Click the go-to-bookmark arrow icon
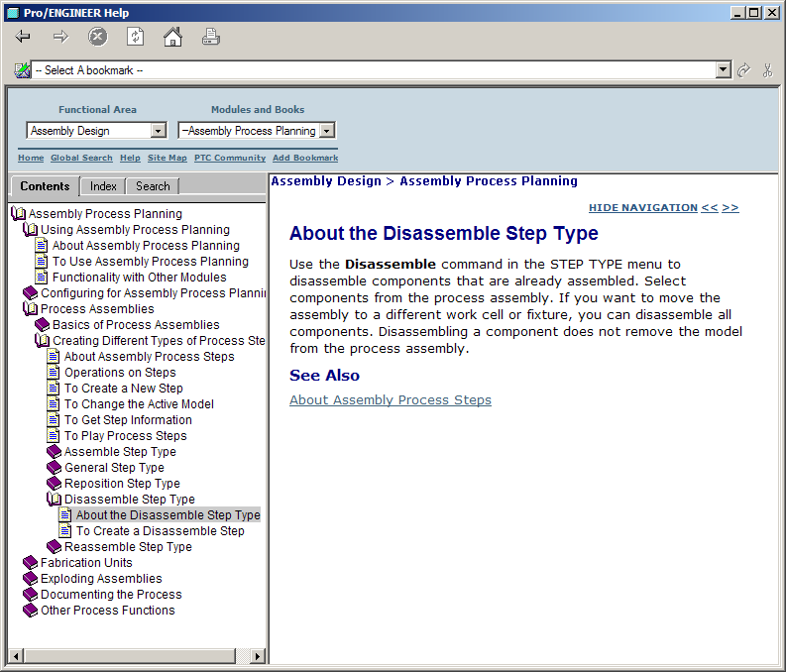Viewport: 786px width, 672px height. pos(744,70)
